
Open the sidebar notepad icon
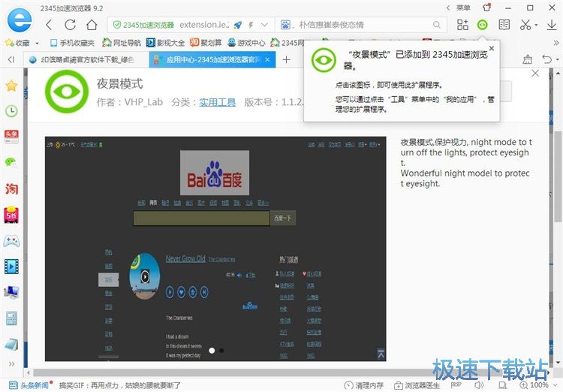tap(11, 345)
